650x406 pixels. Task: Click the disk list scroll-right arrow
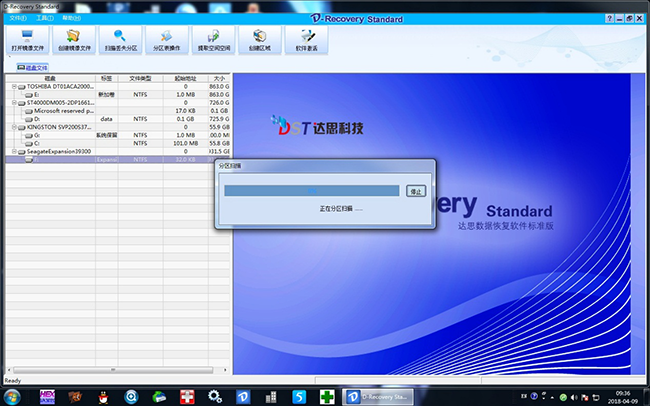point(225,370)
